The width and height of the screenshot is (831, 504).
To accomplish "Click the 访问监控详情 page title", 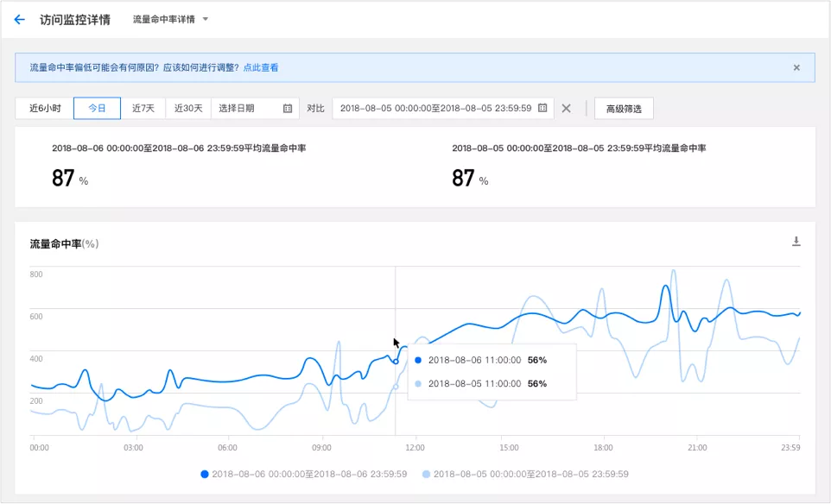I will pyautogui.click(x=75, y=20).
